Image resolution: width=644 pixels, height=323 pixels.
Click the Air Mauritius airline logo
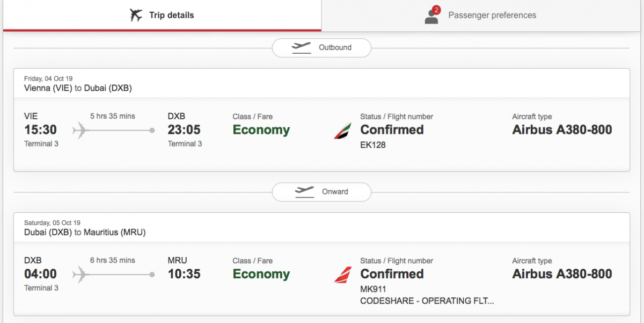[x=342, y=275]
